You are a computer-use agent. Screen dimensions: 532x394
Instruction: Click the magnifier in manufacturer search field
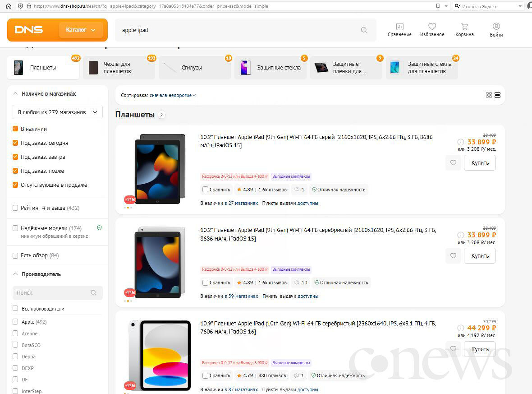point(94,293)
